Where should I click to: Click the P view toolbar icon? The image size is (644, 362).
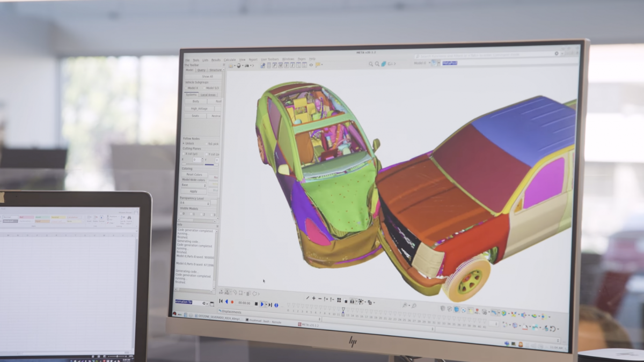[x=275, y=65]
